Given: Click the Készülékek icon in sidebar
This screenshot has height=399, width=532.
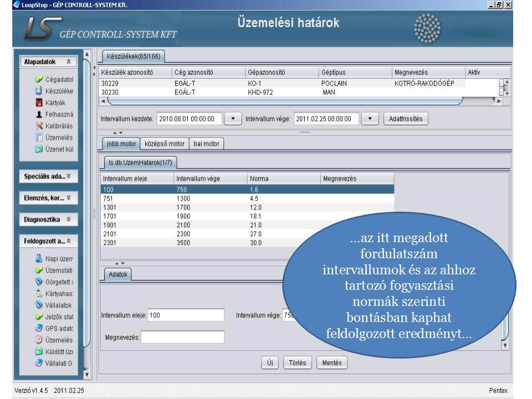Looking at the screenshot, I should pos(39,91).
